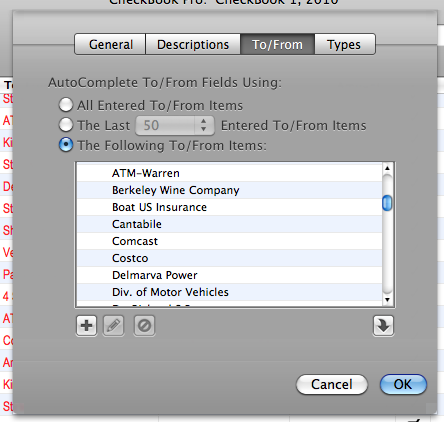This screenshot has width=444, height=422.
Task: Select The Following To/From Items radio
Action: [66, 145]
